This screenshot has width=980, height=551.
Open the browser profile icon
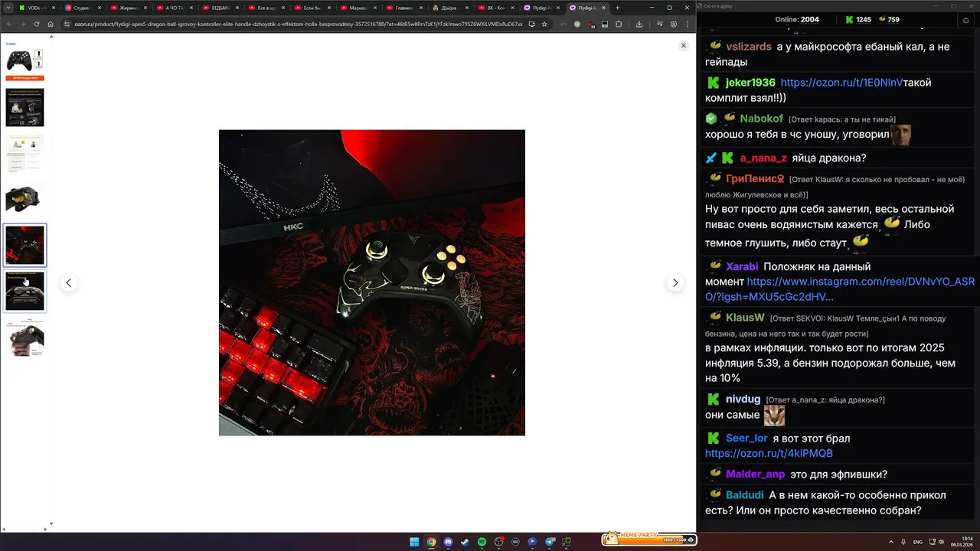(674, 24)
